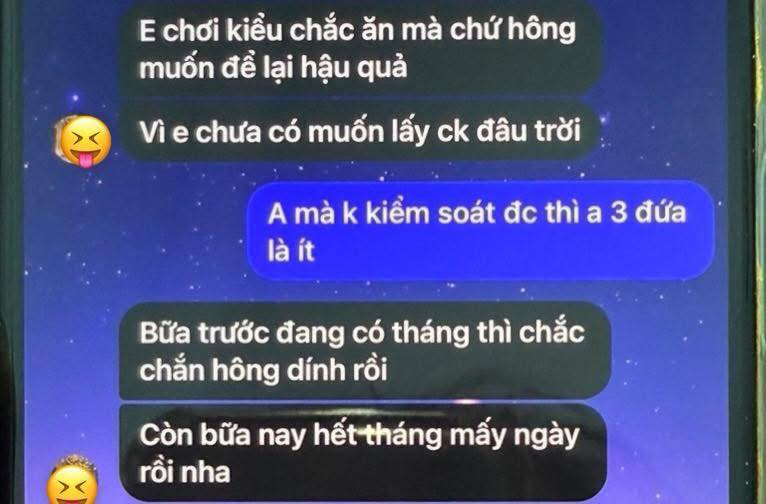The image size is (766, 504).
Task: Select the message 'E chơi kiểu chắc ăn'
Action: coord(360,48)
